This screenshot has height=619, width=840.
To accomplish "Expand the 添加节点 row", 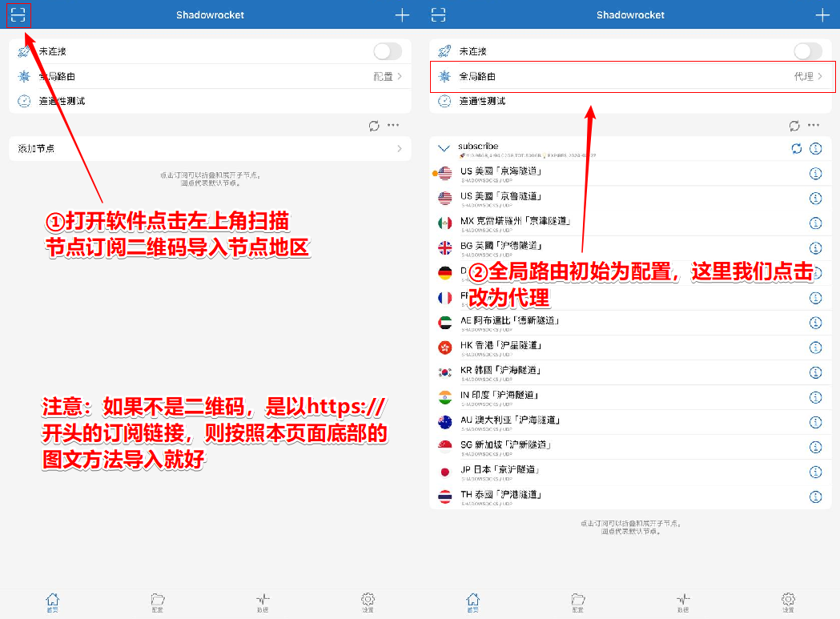I will click(210, 149).
